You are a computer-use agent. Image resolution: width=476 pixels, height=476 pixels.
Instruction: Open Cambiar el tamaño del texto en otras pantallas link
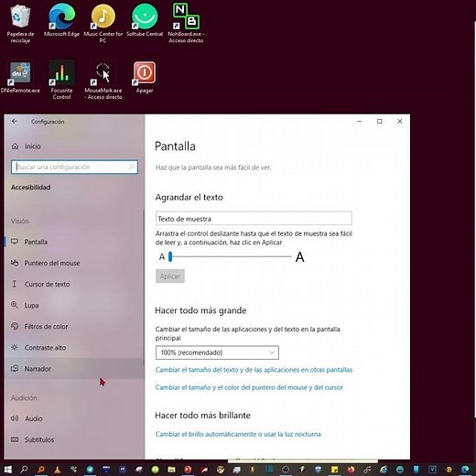[254, 370]
